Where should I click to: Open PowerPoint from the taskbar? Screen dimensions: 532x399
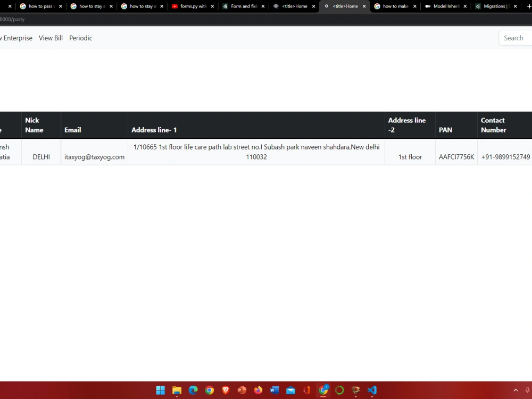[x=242, y=390]
